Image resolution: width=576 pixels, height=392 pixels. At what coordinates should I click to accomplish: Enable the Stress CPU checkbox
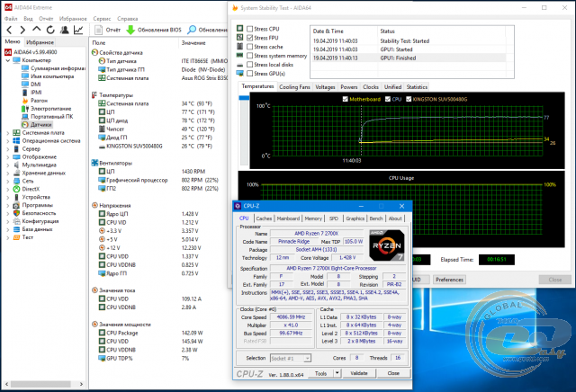click(x=250, y=29)
